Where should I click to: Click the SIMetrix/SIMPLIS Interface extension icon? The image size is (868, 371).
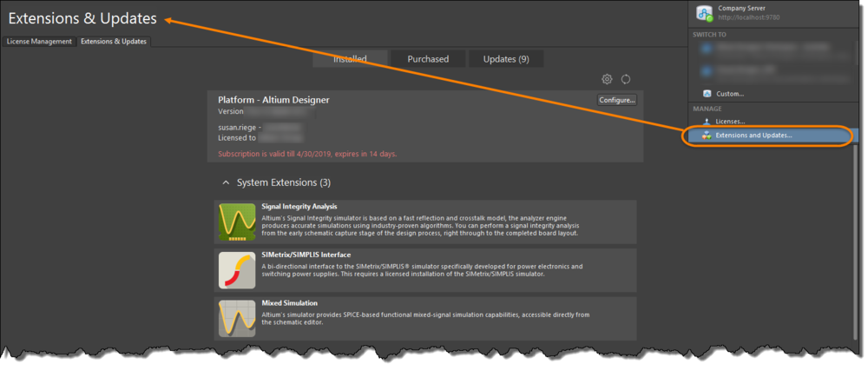tap(237, 270)
